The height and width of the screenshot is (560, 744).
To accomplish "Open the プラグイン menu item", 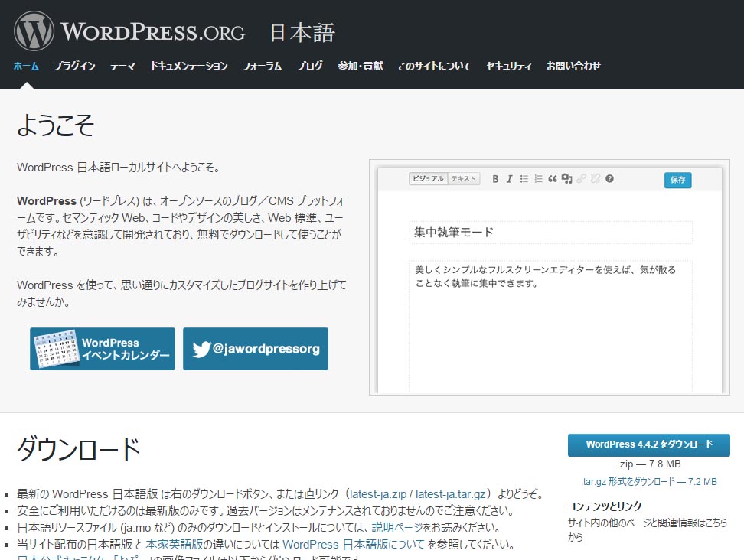I will point(74,67).
